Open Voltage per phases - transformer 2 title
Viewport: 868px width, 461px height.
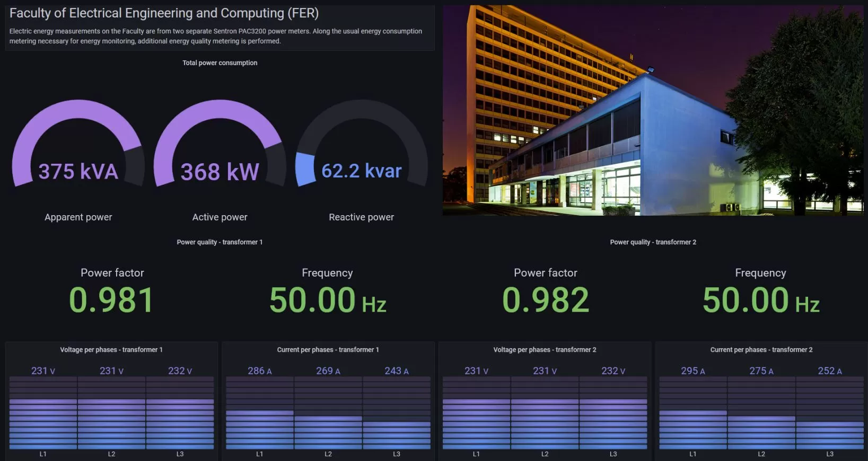coord(545,350)
